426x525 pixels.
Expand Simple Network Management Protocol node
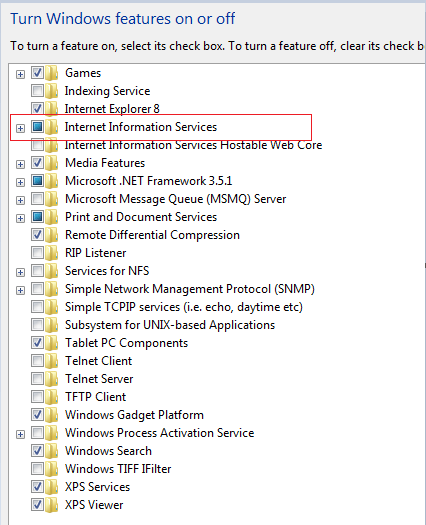20,290
